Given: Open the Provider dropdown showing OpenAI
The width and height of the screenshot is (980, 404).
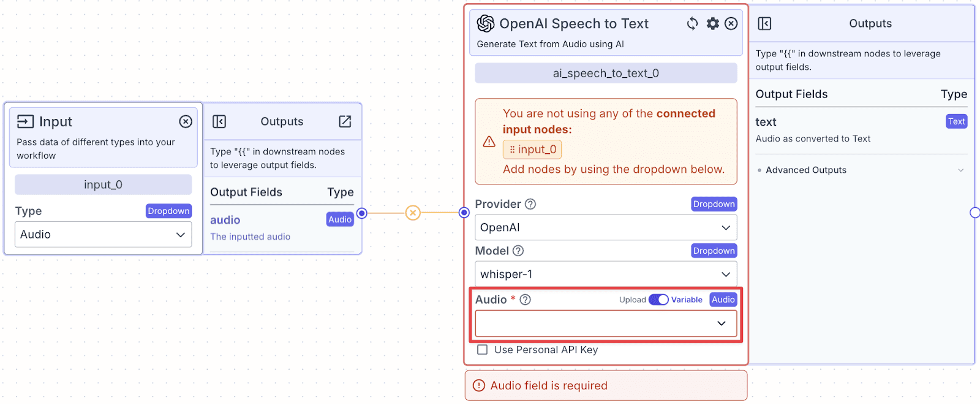Looking at the screenshot, I should pyautogui.click(x=606, y=227).
